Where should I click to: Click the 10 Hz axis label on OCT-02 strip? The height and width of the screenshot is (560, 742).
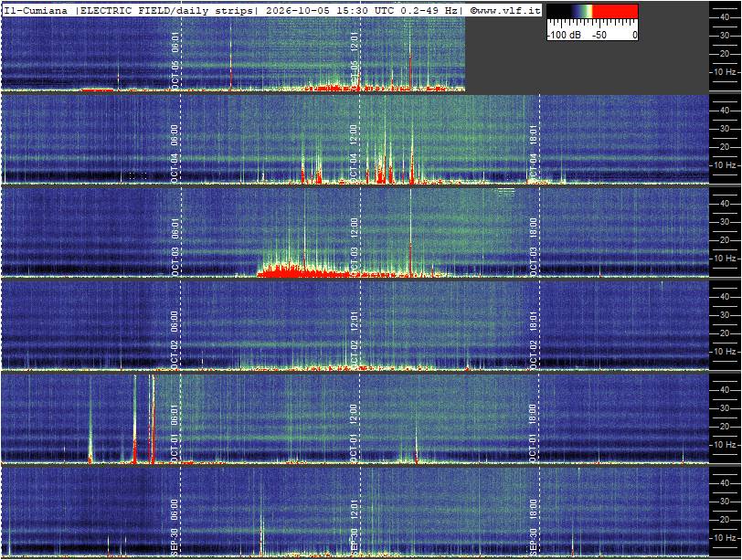(x=725, y=352)
